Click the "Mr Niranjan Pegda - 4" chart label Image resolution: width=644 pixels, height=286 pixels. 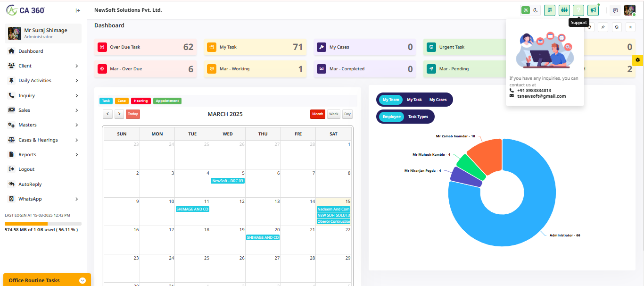click(x=423, y=170)
